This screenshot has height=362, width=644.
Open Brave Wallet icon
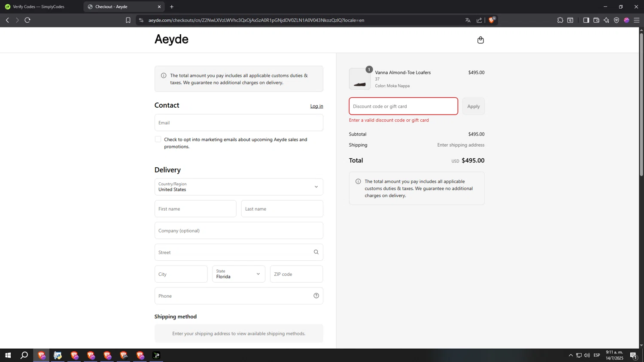tap(596, 20)
